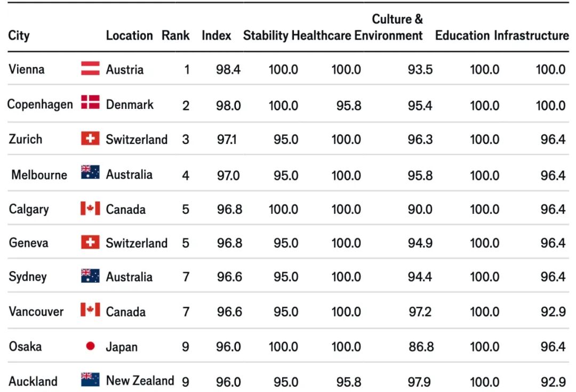This screenshot has height=392, width=576.
Task: Click the Swiss flag in Zurich row
Action: coord(90,139)
